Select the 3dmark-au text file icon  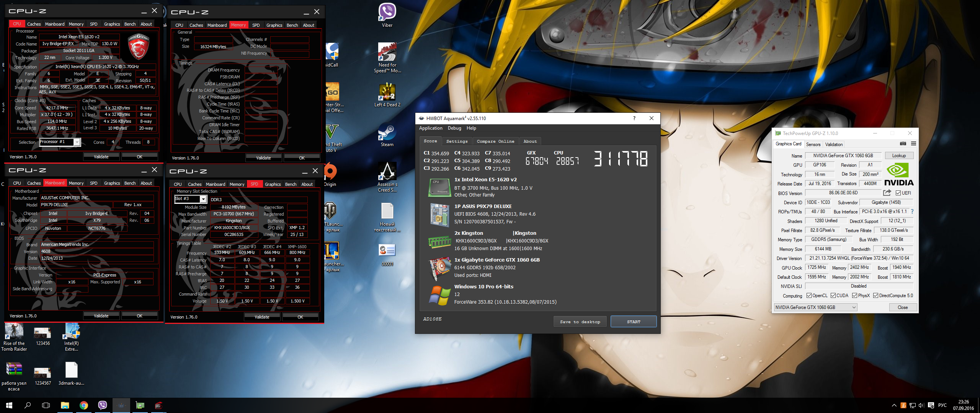click(x=72, y=374)
